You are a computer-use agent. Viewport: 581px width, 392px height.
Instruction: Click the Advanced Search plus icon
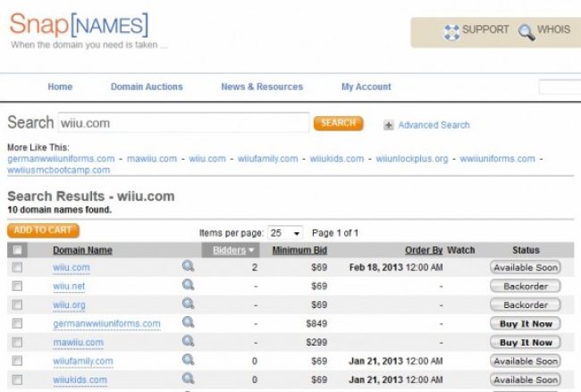[388, 126]
